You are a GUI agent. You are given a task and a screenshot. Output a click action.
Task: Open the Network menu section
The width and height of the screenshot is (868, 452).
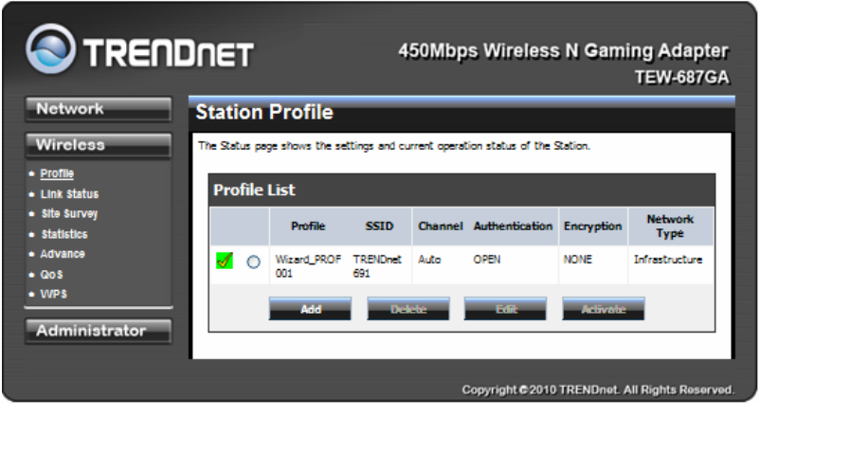tap(99, 109)
